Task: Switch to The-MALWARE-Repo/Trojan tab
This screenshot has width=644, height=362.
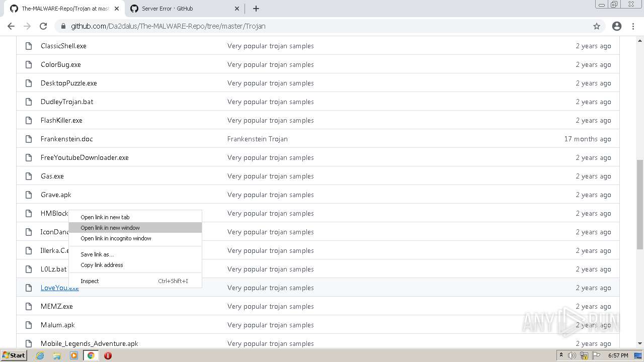Action: 64,9
